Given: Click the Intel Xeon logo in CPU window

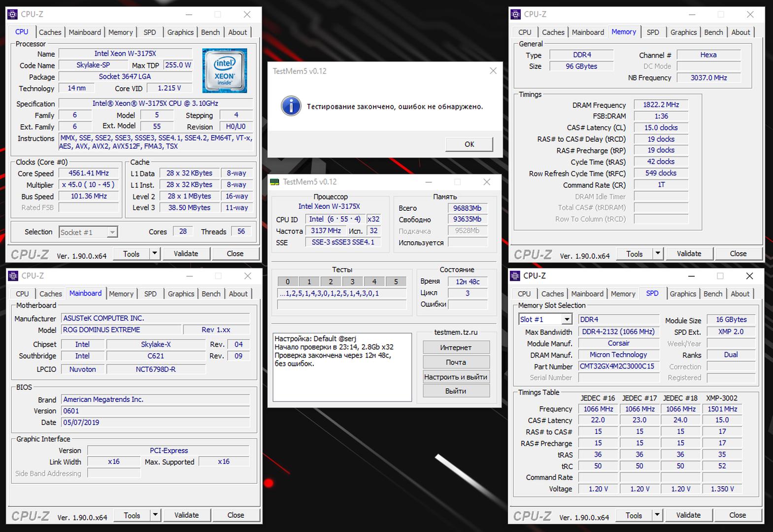Looking at the screenshot, I should [225, 70].
